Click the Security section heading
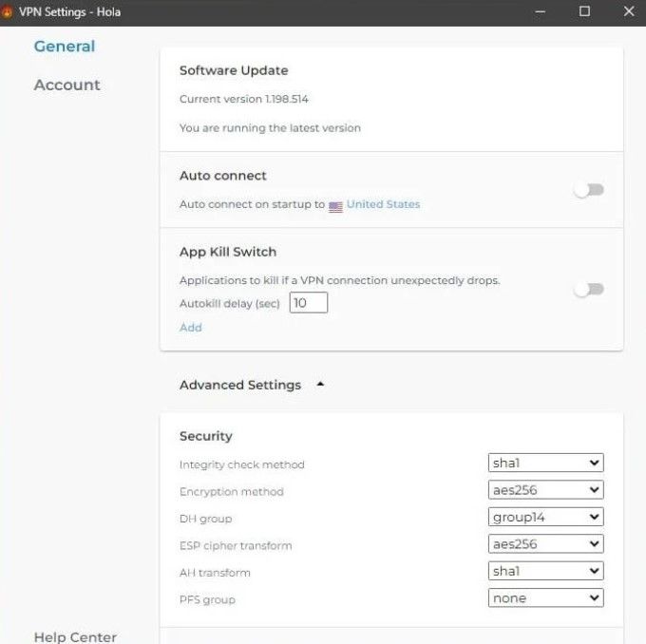 coord(206,436)
